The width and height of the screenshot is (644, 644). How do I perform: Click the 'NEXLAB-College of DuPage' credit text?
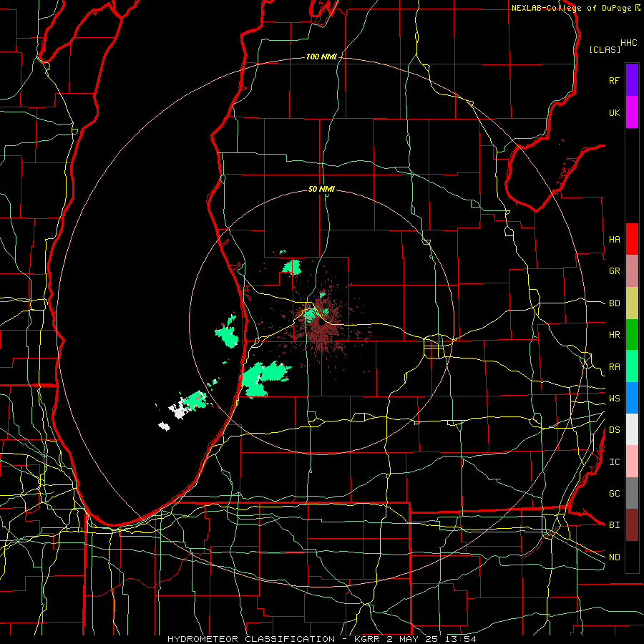point(572,8)
